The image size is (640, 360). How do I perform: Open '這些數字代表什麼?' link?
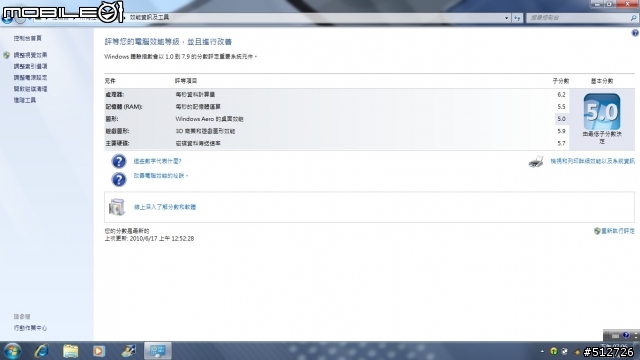pos(158,161)
